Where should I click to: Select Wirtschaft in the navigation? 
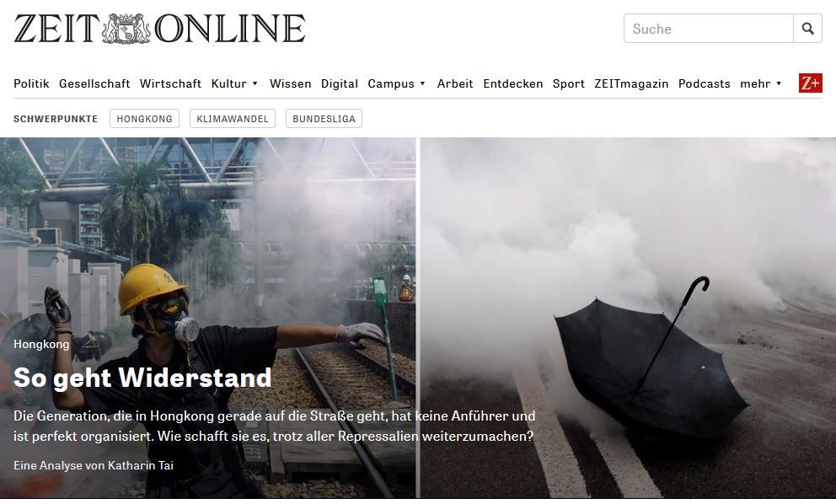coord(170,83)
